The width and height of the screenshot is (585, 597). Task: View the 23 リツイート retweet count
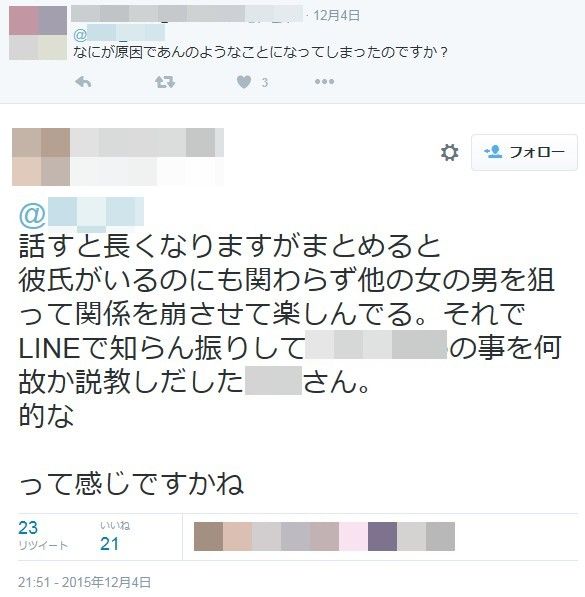click(x=43, y=536)
